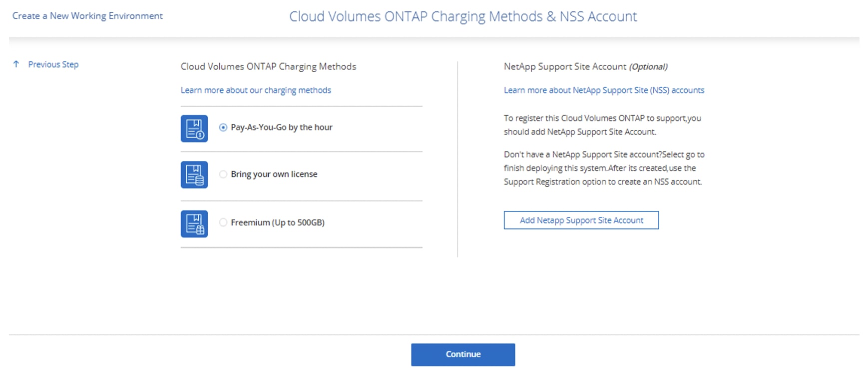868x371 pixels.
Task: Click the Bring your own license icon
Action: tap(194, 174)
